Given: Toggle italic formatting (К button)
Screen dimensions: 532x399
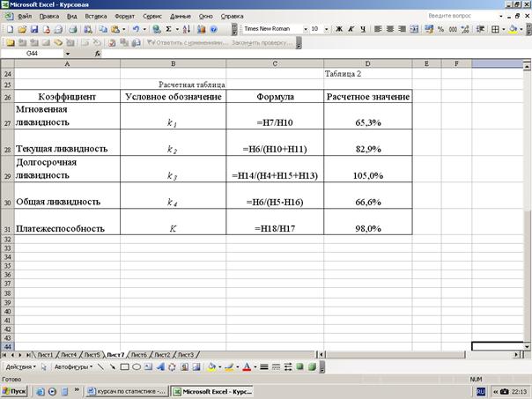Looking at the screenshot, I should click(x=351, y=29).
